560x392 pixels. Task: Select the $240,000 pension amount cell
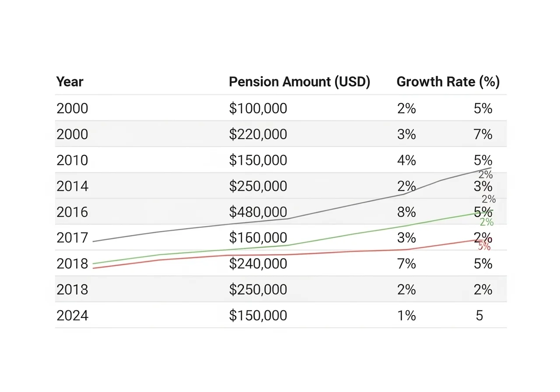click(x=258, y=263)
